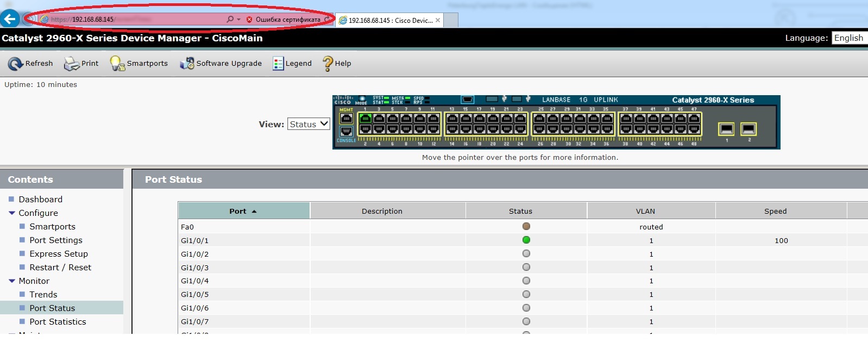
Task: Select port 13 on the switch image
Action: pyautogui.click(x=452, y=118)
